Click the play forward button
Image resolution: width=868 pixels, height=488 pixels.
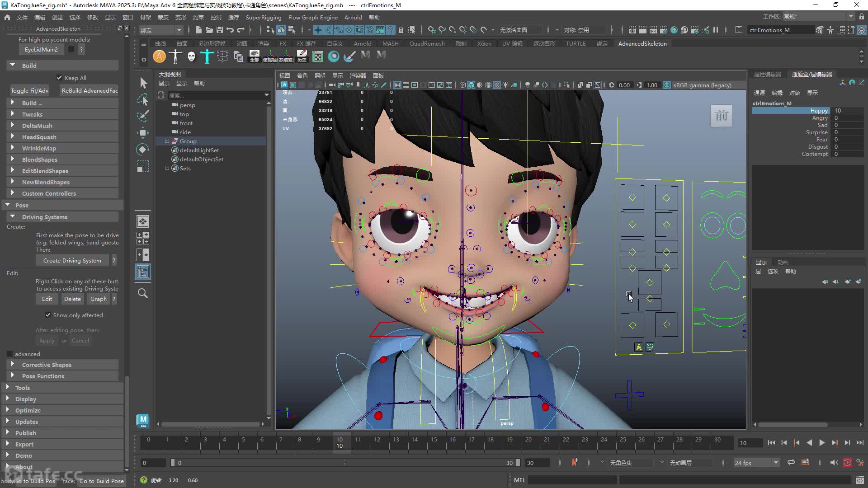pos(822,443)
